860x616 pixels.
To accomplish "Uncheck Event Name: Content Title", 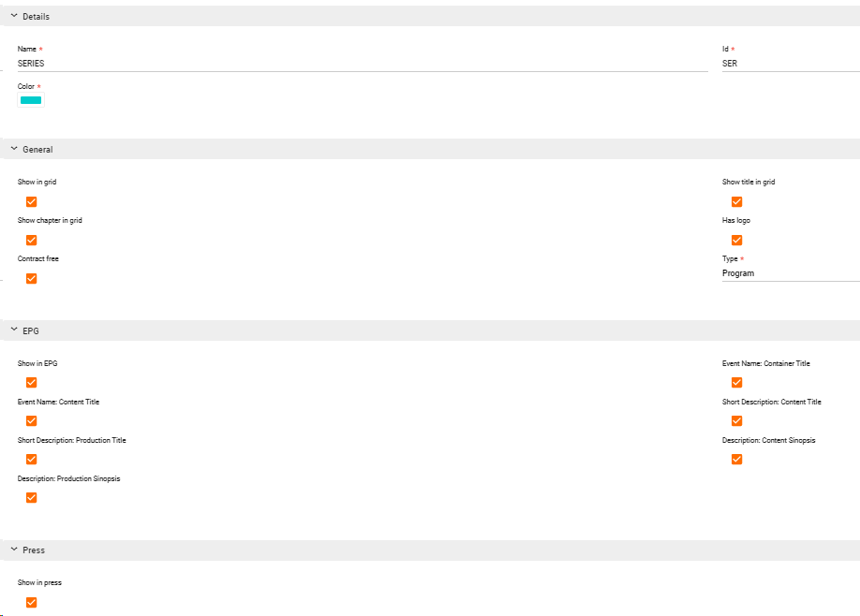I will coord(31,420).
